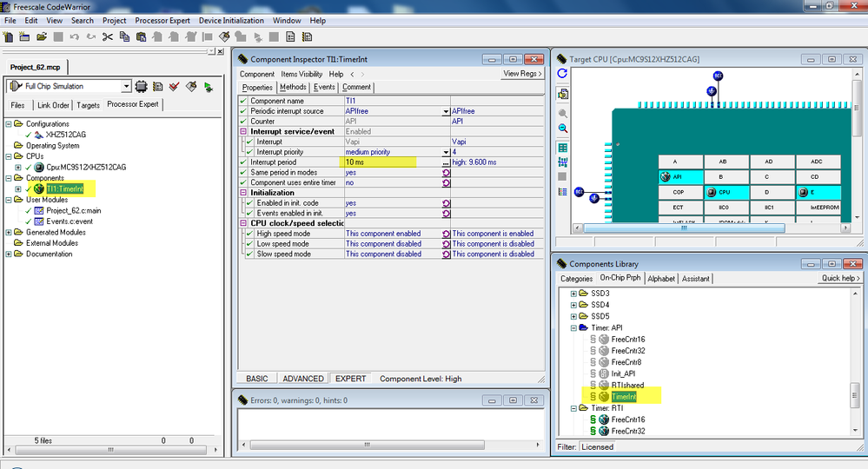Click the Copy toolbar icon
Screen dimensions: 868x469
click(124, 37)
